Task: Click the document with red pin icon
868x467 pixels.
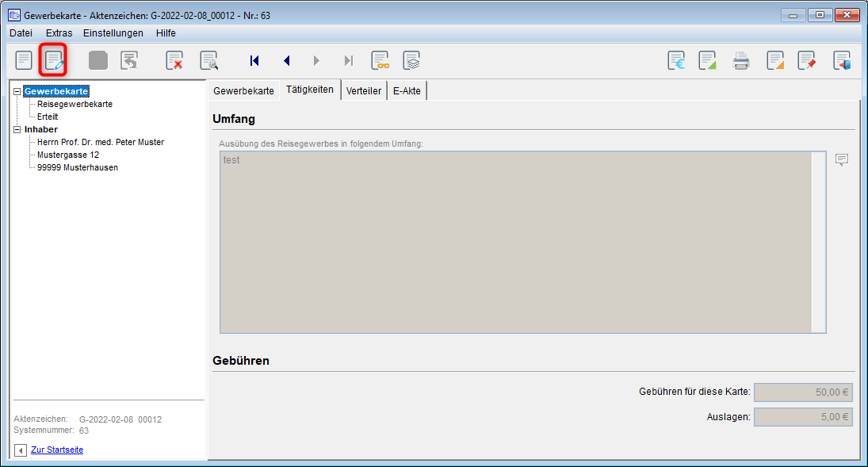Action: pyautogui.click(x=807, y=61)
